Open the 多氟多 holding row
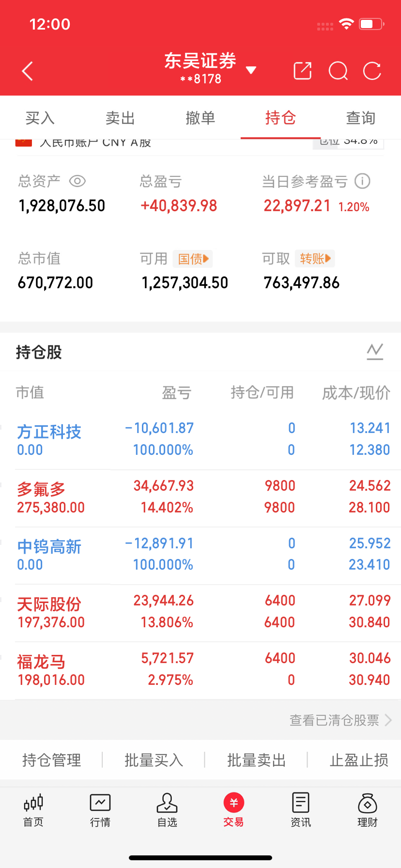401x868 pixels. (x=200, y=497)
